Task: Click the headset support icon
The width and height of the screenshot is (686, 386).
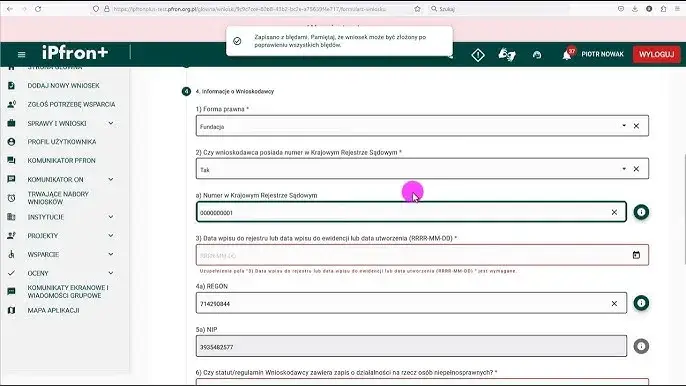Action: pos(537,55)
